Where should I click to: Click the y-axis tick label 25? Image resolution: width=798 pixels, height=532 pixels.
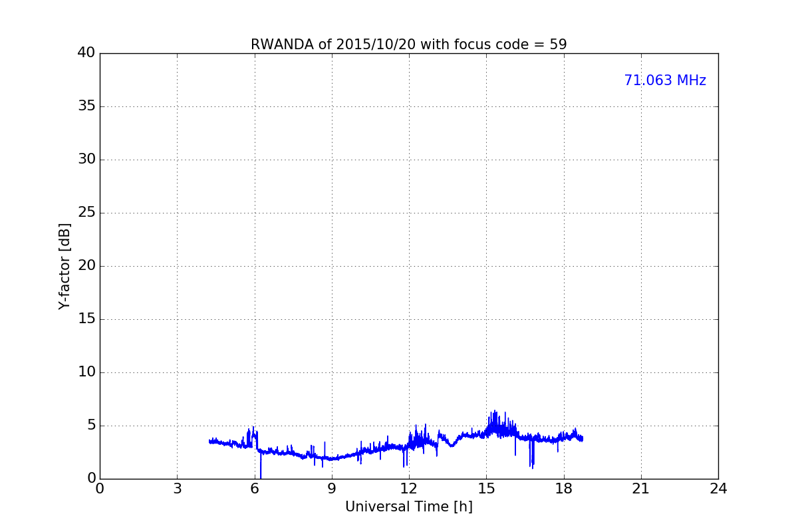click(86, 213)
